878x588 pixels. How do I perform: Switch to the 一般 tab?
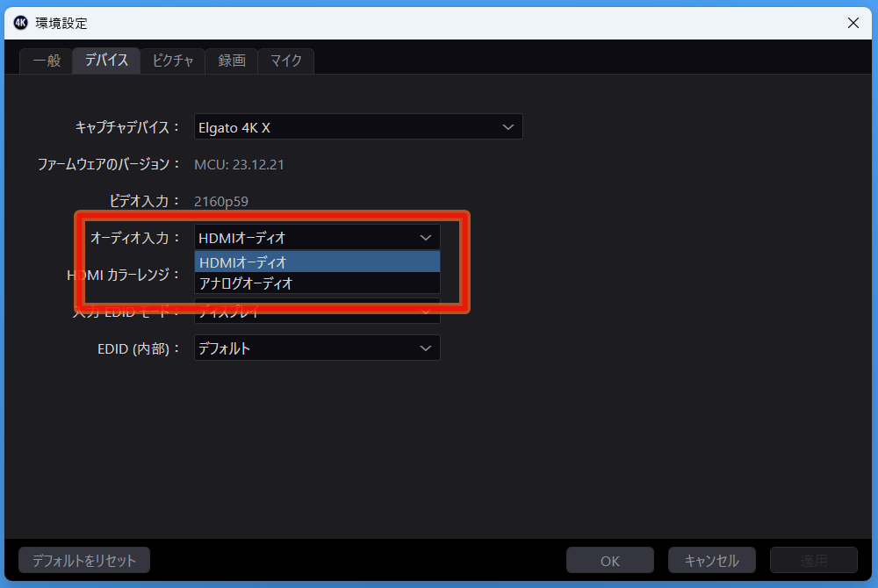(47, 61)
